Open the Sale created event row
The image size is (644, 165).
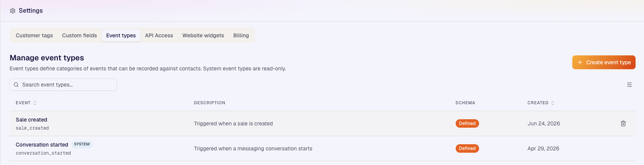(322, 123)
